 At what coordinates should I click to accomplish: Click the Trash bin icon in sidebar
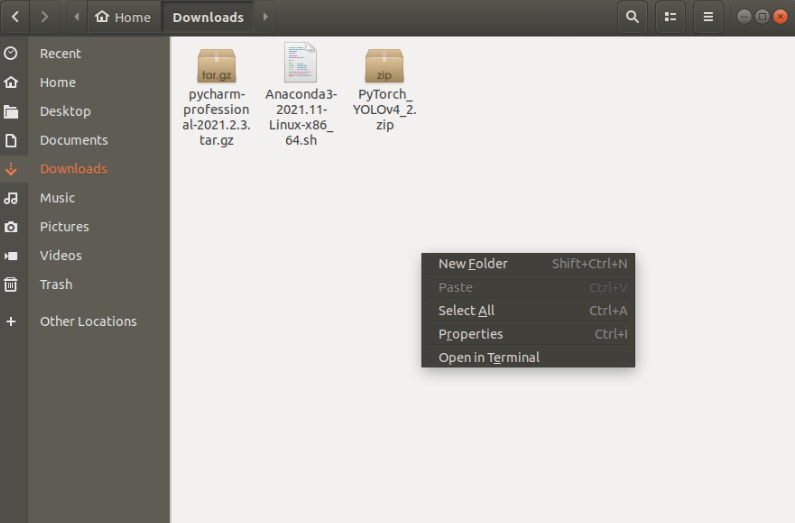click(11, 284)
